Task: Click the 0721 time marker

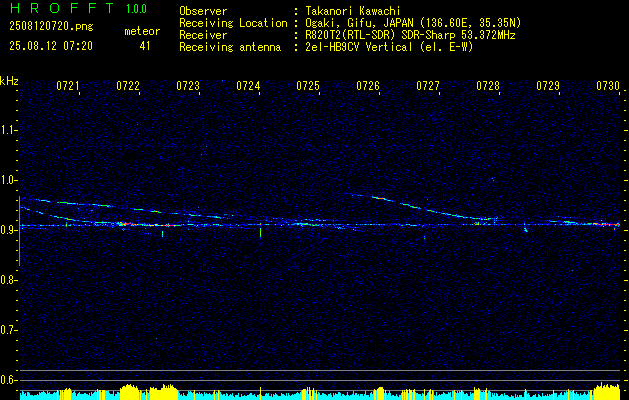Action: (67, 85)
